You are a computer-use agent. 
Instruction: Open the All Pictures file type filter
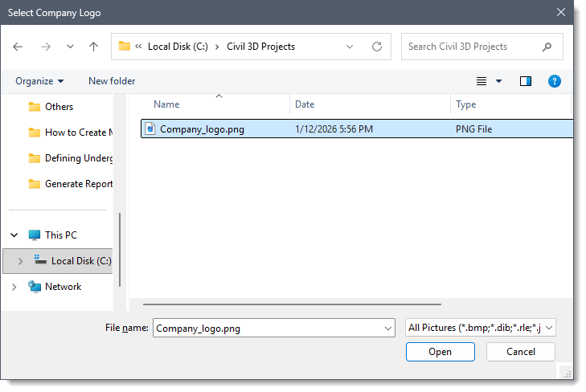click(x=480, y=328)
